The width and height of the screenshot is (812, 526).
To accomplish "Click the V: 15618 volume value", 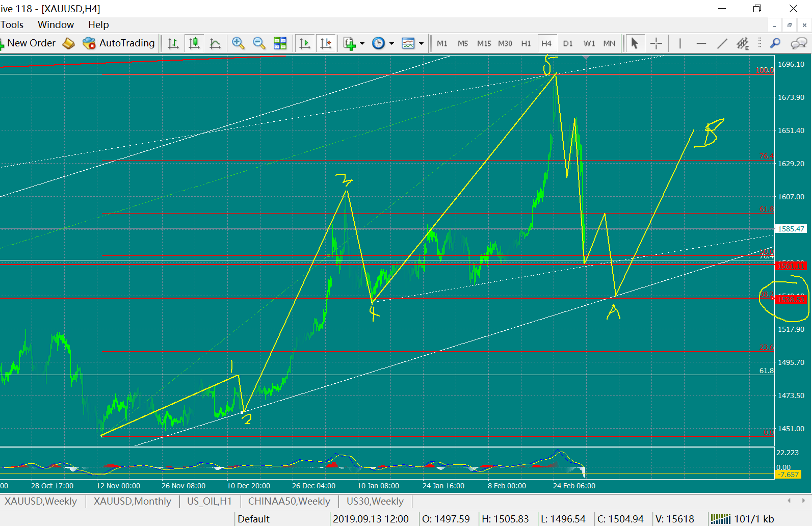I will click(x=675, y=519).
